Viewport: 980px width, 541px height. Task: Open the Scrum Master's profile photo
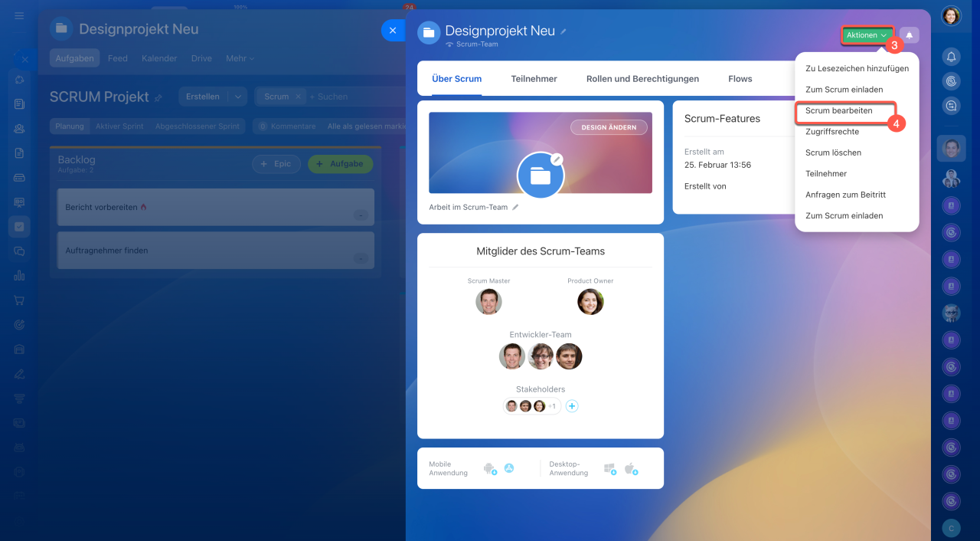(x=488, y=302)
